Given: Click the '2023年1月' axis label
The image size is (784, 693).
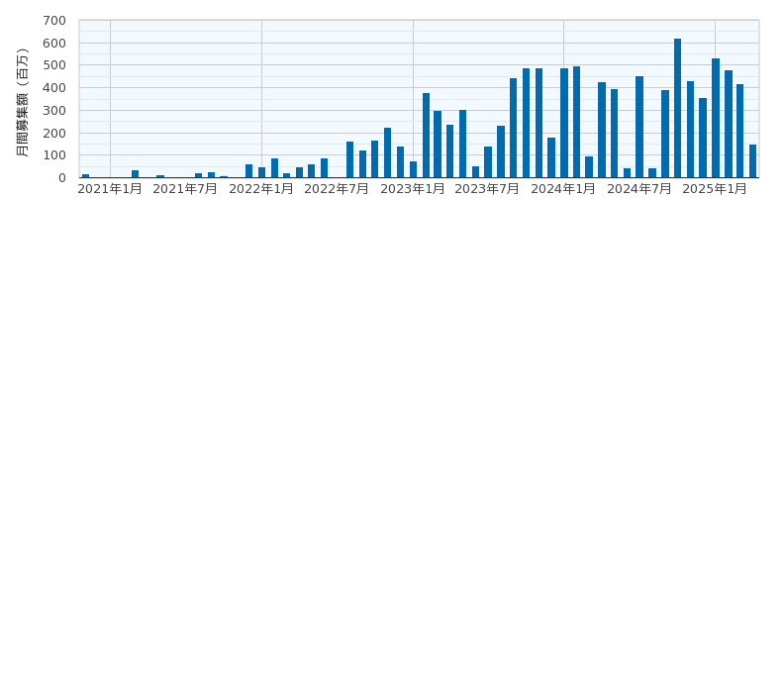Looking at the screenshot, I should point(413,189).
